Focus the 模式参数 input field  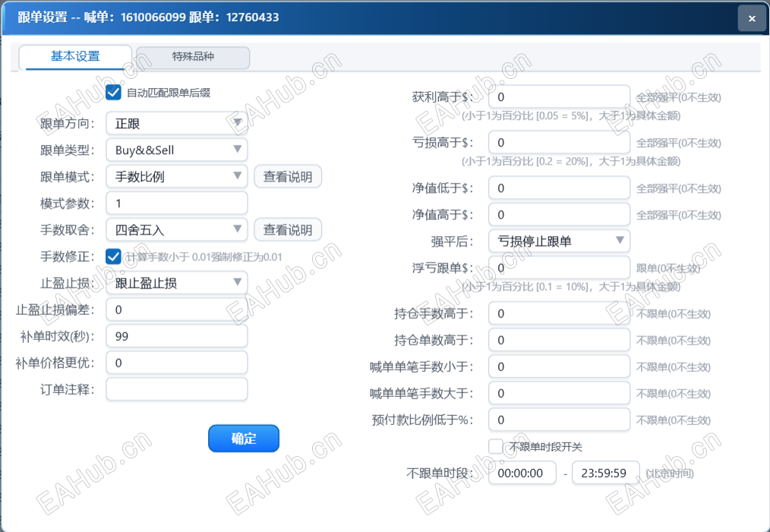click(177, 203)
